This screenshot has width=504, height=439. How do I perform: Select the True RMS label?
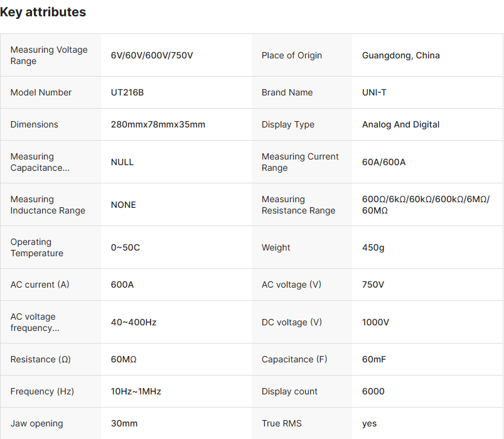coord(282,423)
